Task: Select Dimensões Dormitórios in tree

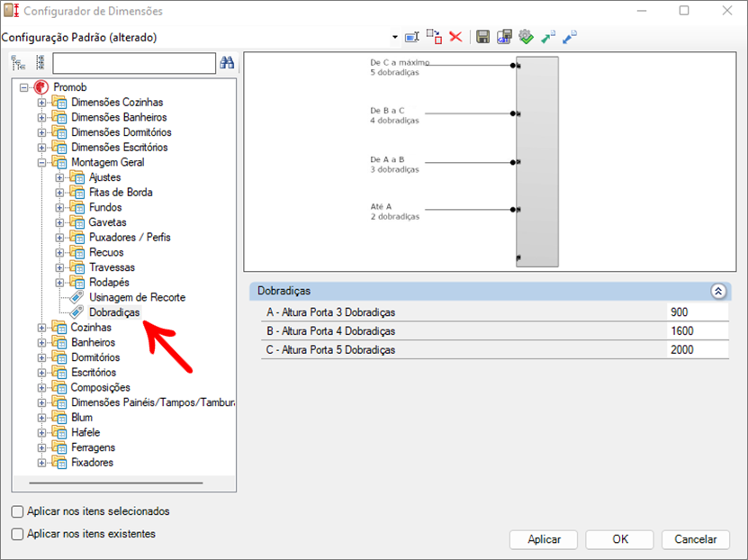Action: (122, 132)
